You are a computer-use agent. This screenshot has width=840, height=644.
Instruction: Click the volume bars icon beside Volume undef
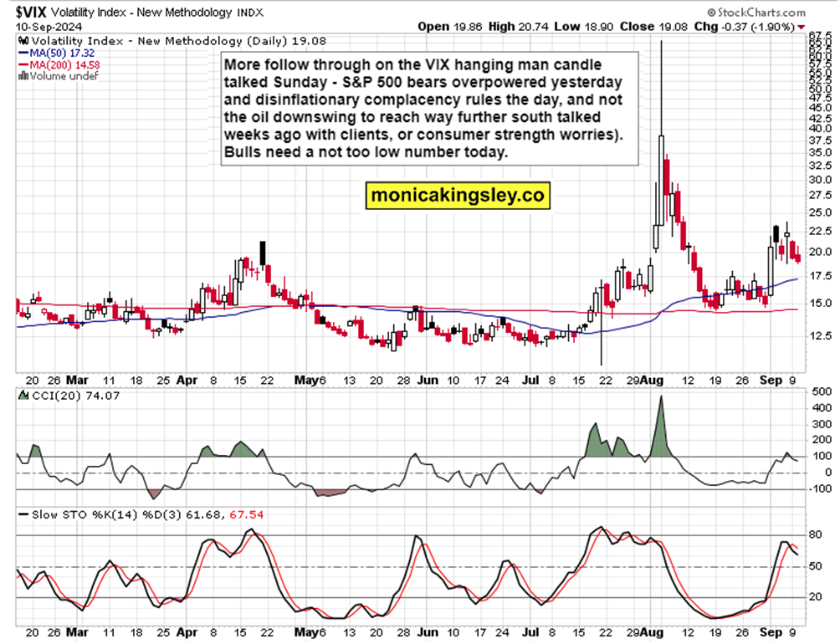click(x=23, y=75)
